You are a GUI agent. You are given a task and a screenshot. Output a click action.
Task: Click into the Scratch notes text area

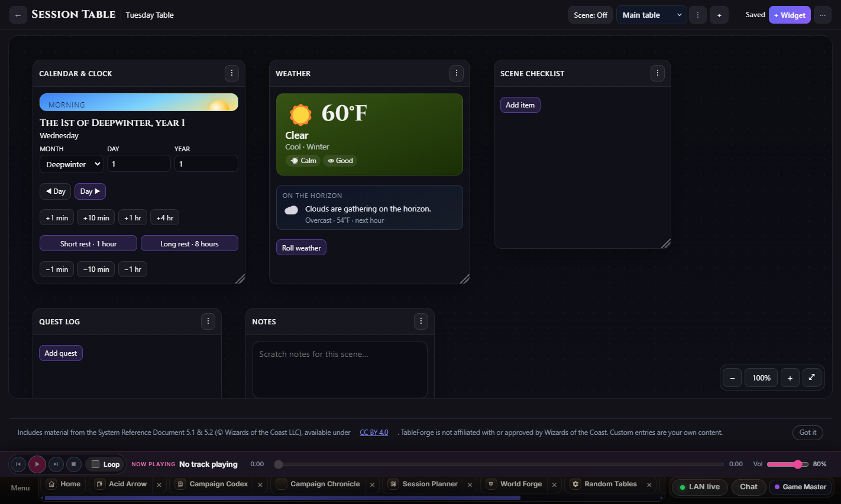tap(340, 370)
